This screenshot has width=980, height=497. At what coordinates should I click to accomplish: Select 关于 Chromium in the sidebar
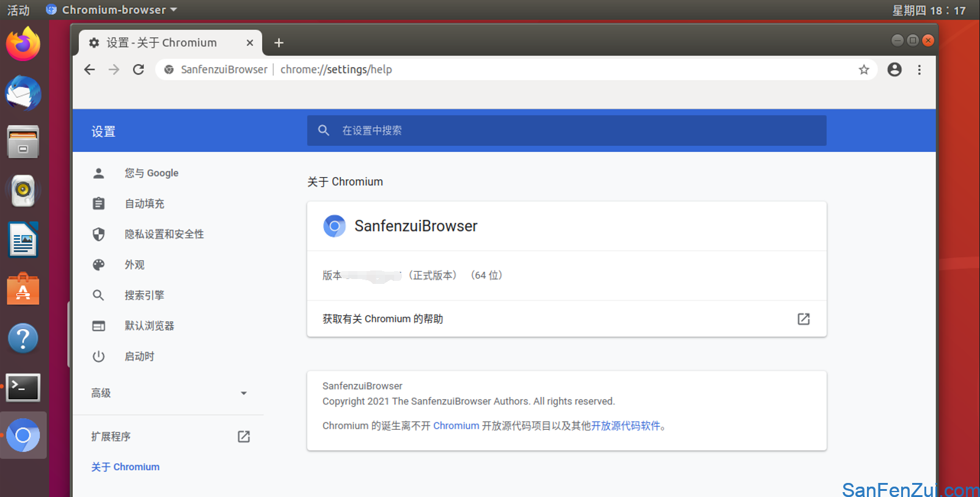(125, 467)
